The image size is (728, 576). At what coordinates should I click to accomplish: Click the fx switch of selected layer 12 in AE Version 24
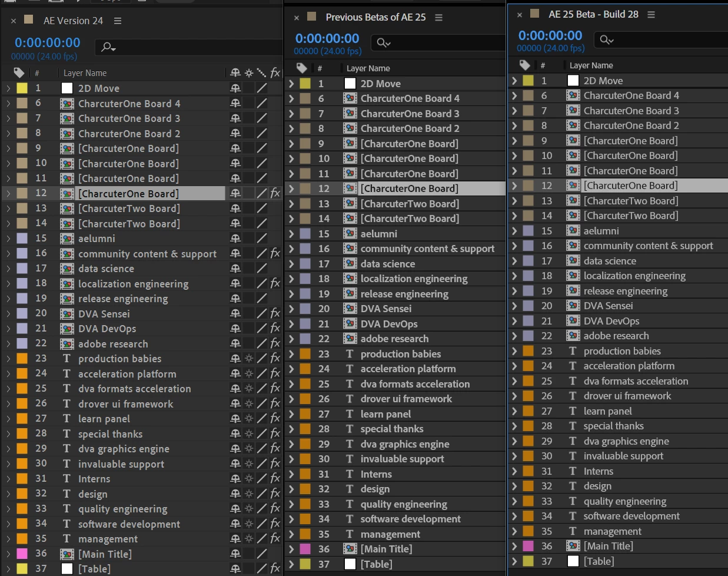[x=275, y=193]
